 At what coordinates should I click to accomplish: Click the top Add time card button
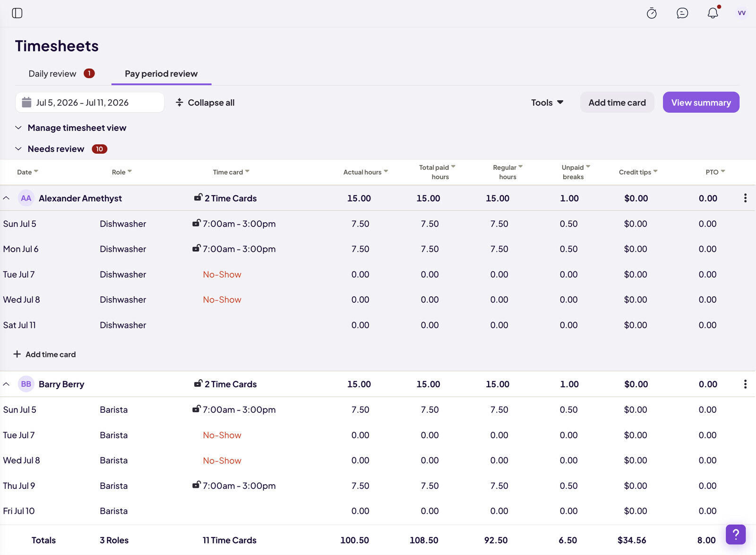(617, 103)
